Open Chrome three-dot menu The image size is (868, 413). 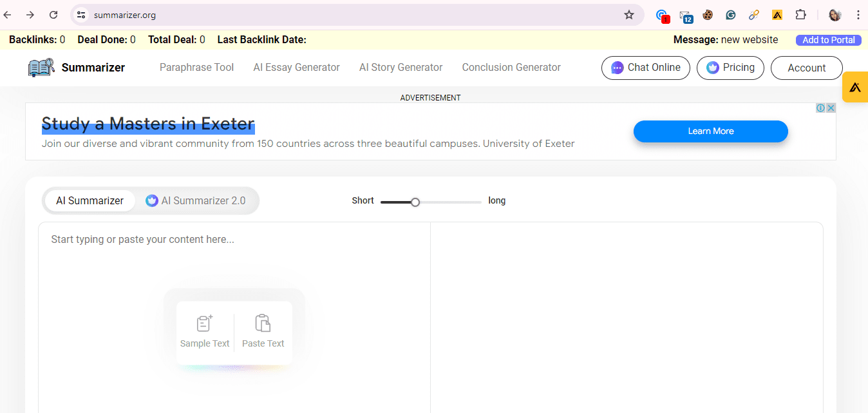[x=858, y=15]
